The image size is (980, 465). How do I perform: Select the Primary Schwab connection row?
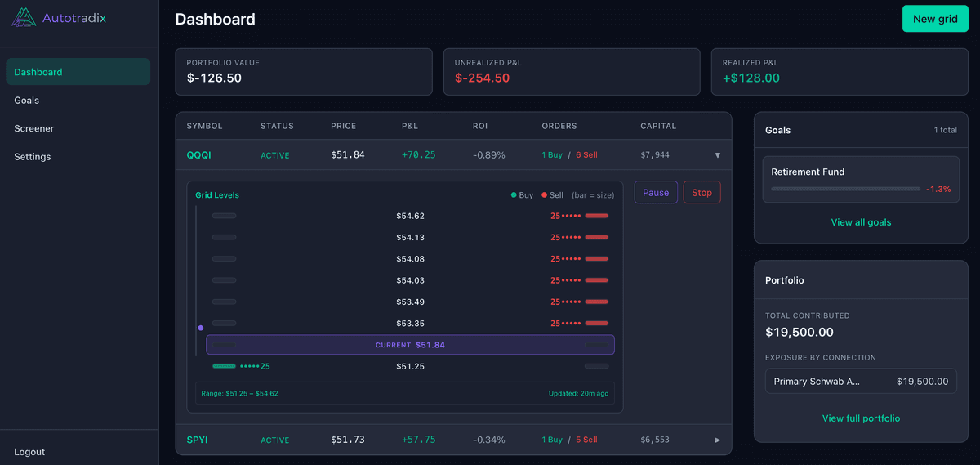coord(861,381)
